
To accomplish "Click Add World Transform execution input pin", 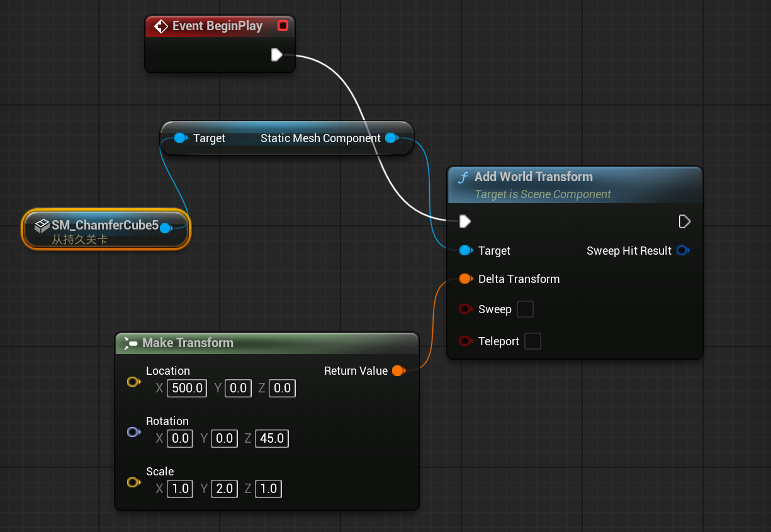I will click(465, 221).
